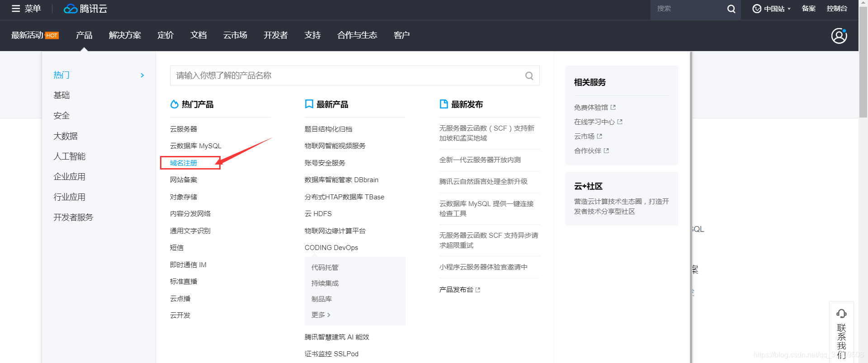Open the 数据库智能管家 DBbrain link
Image resolution: width=868 pixels, height=363 pixels.
[x=341, y=180]
